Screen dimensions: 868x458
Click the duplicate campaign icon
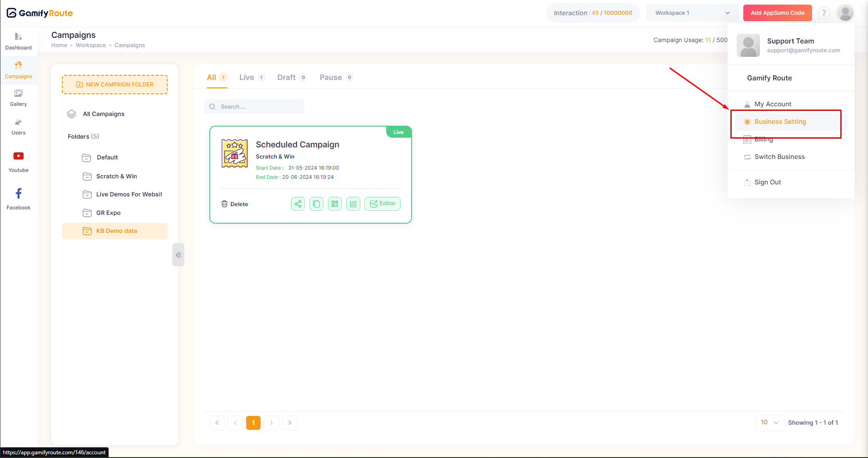coord(316,204)
